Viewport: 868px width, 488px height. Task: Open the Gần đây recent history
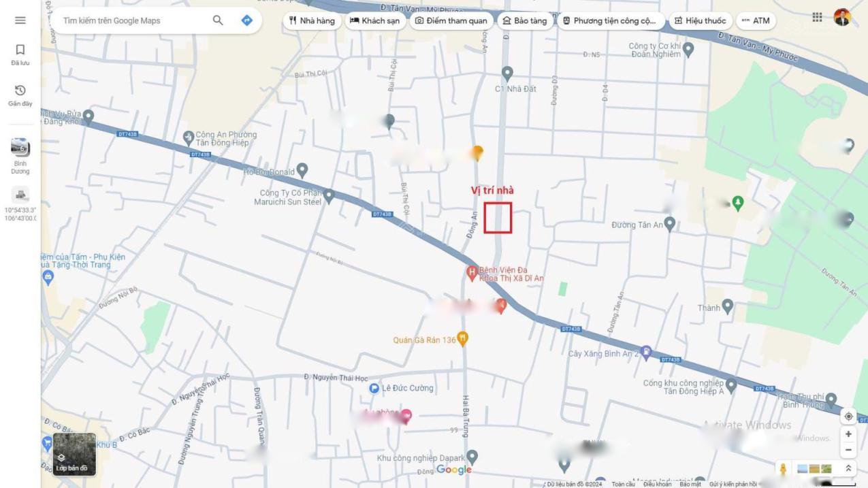[20, 95]
